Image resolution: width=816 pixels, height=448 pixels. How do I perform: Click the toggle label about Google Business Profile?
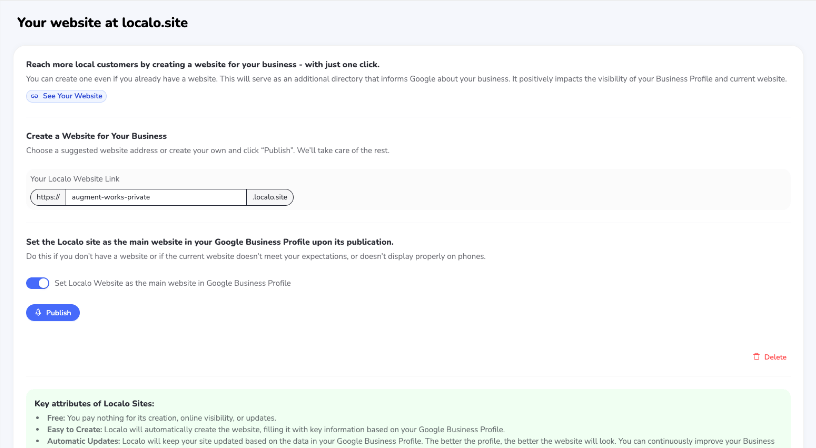[172, 283]
